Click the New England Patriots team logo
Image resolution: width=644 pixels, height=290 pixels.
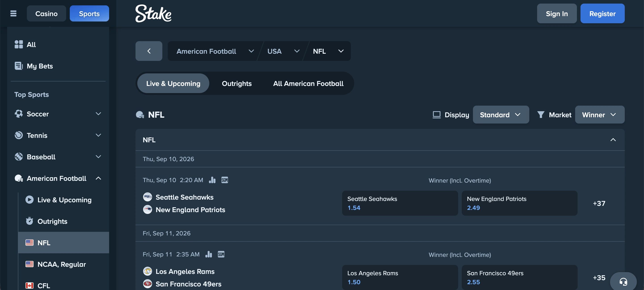coord(148,209)
